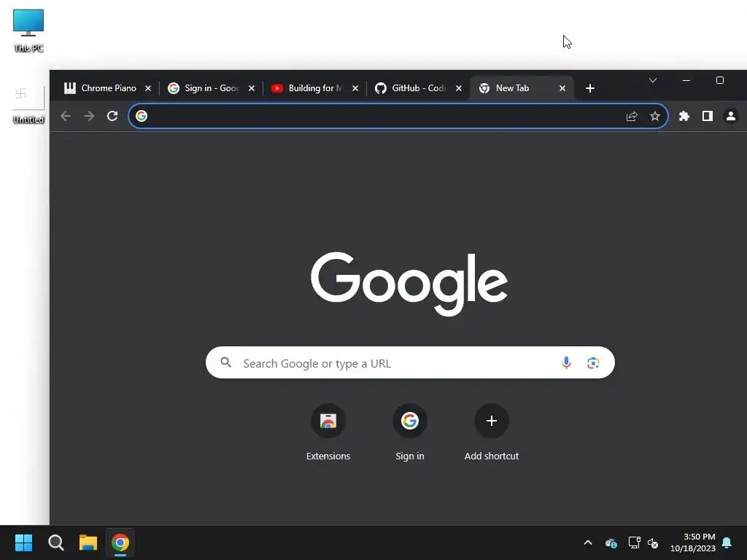Reload the current page
The width and height of the screenshot is (747, 560).
tap(112, 116)
